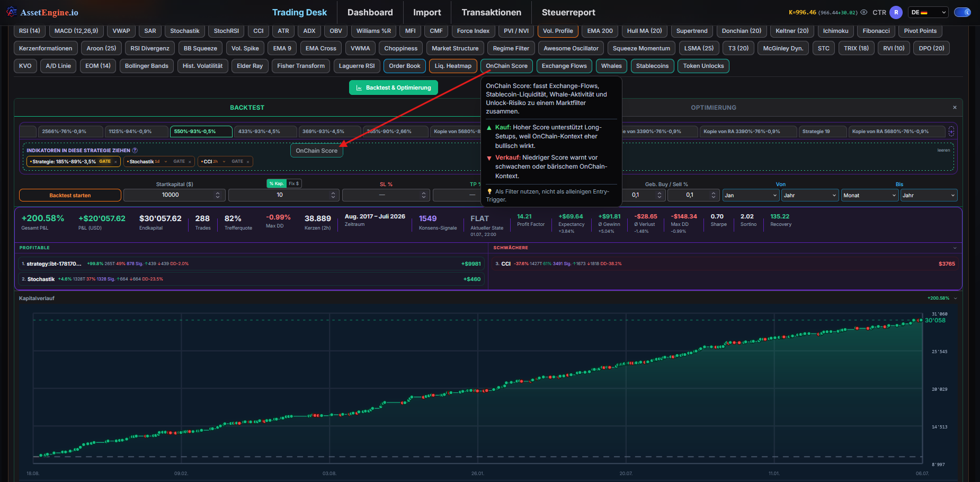Select the % Kap. position sizing mode
Viewport: 980px width, 482px height.
coord(277,183)
